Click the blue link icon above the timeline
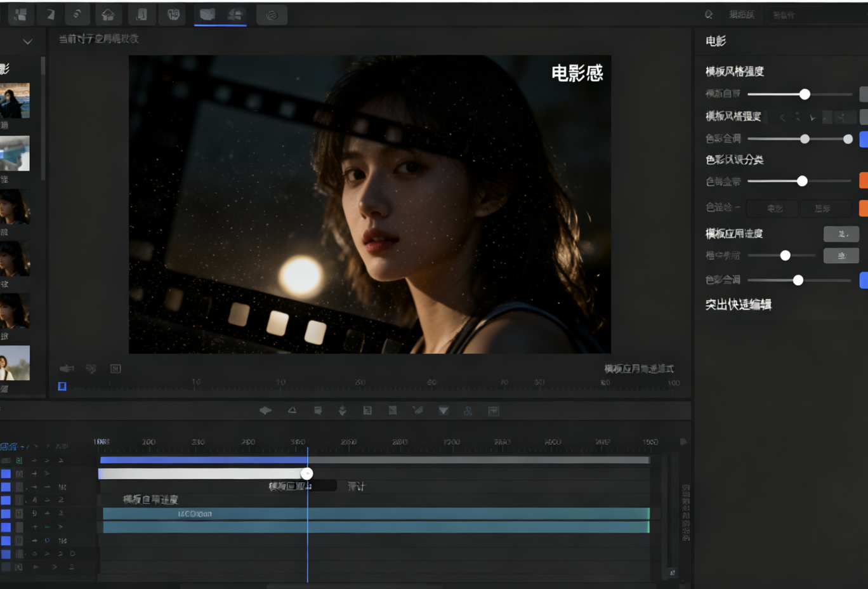 tap(468, 411)
